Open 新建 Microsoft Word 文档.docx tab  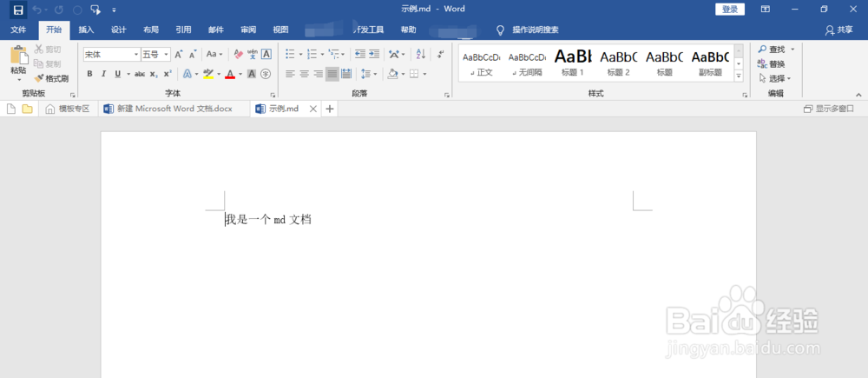coord(174,109)
